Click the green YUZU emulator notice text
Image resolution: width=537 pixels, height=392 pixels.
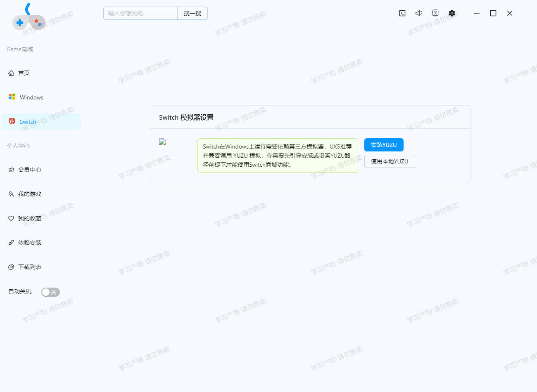coord(278,156)
